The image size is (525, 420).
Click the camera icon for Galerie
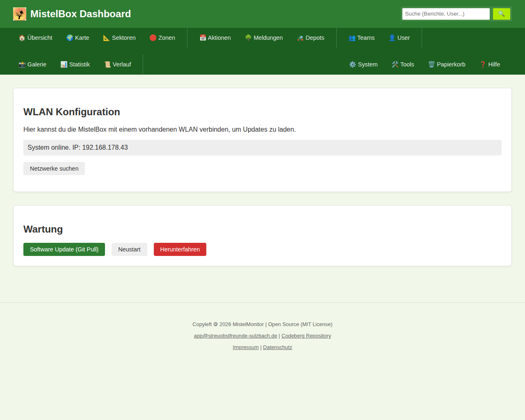22,64
